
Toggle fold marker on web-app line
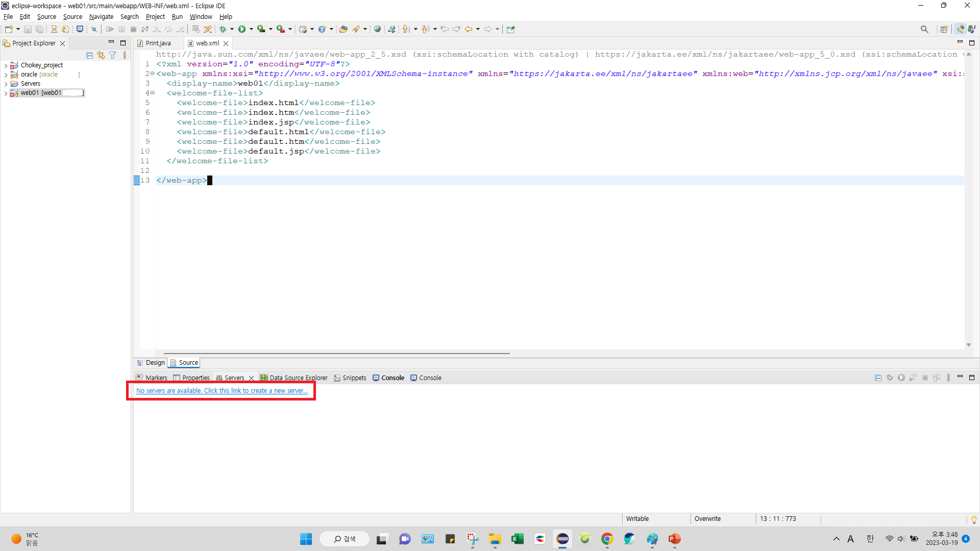[x=153, y=73]
